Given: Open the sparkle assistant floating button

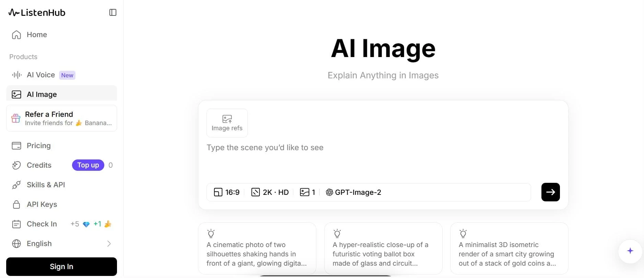Looking at the screenshot, I should (x=630, y=251).
